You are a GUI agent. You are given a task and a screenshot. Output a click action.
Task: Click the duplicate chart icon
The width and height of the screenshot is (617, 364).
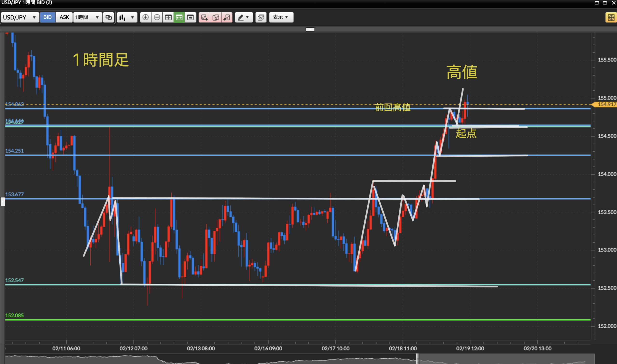(x=216, y=17)
